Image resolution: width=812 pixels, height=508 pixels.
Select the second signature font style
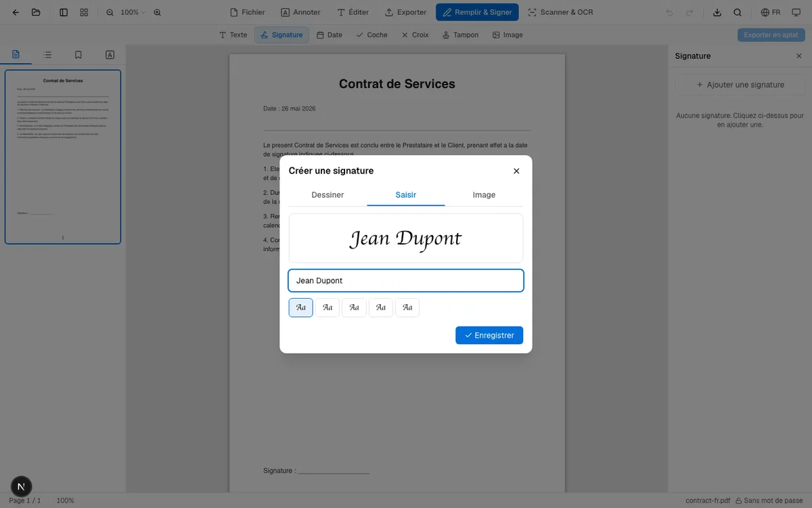[x=328, y=308]
